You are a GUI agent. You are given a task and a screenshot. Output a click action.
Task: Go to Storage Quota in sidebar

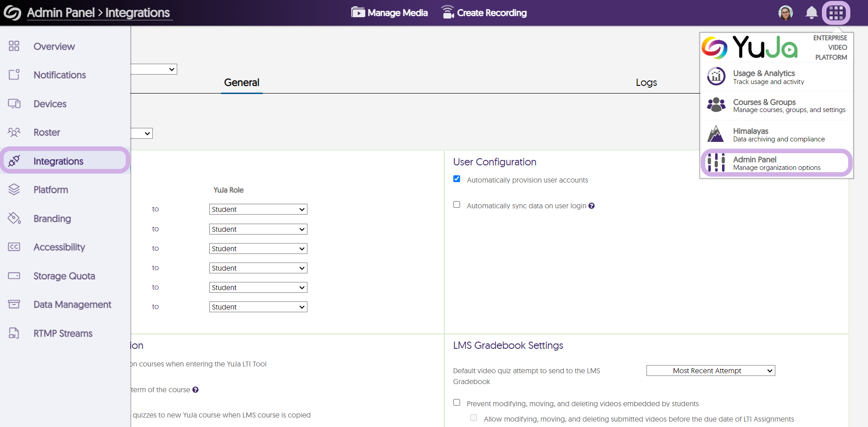click(64, 276)
